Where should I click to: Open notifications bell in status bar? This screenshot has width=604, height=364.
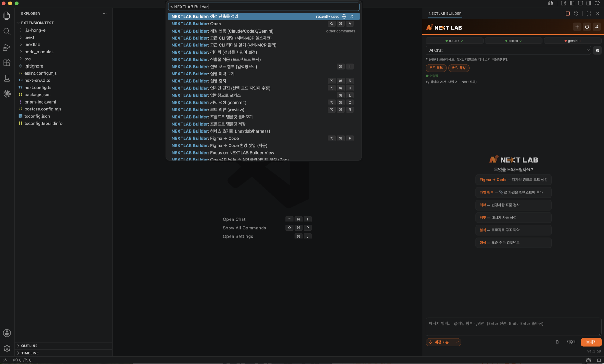(x=599, y=360)
